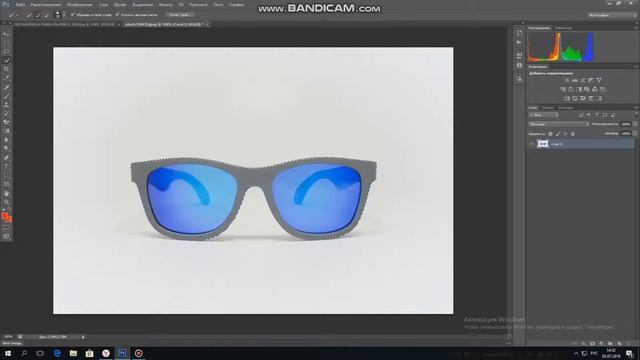Screen dimensions: 640x360
Task: Open the status bar info arrow menu
Action: 83,337
